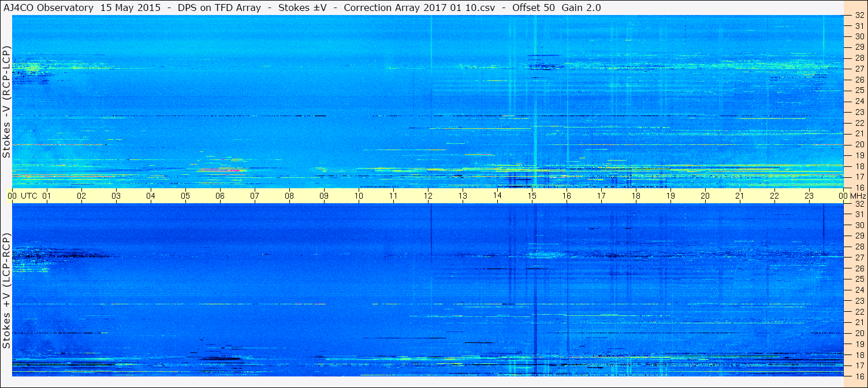The height and width of the screenshot is (388, 868).
Task: Select the 05 hour tick
Action: [x=185, y=196]
